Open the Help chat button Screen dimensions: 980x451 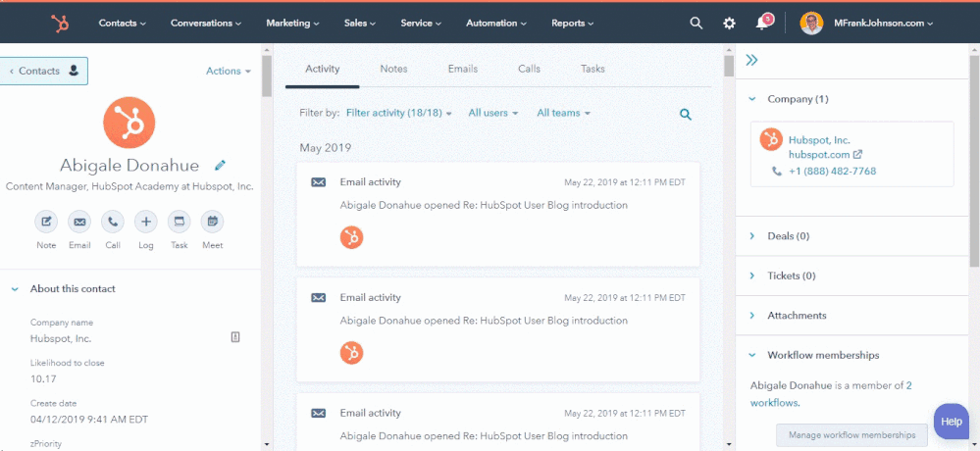(952, 421)
